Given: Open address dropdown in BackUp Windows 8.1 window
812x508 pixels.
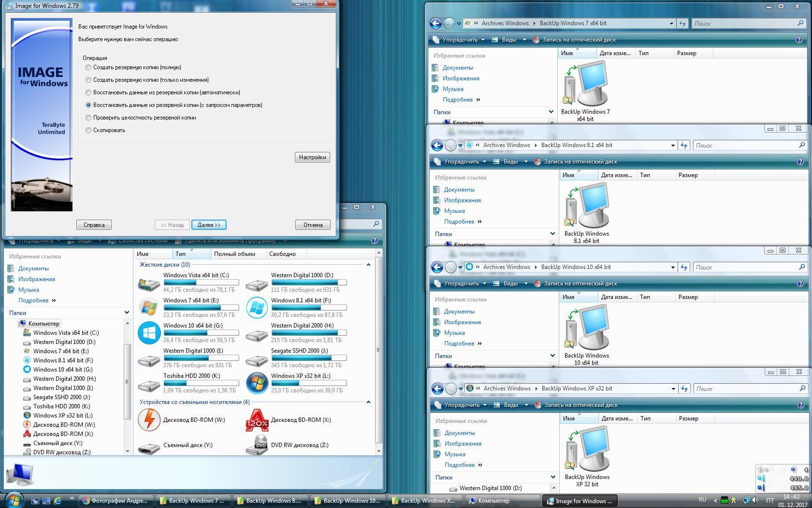Looking at the screenshot, I should [673, 145].
